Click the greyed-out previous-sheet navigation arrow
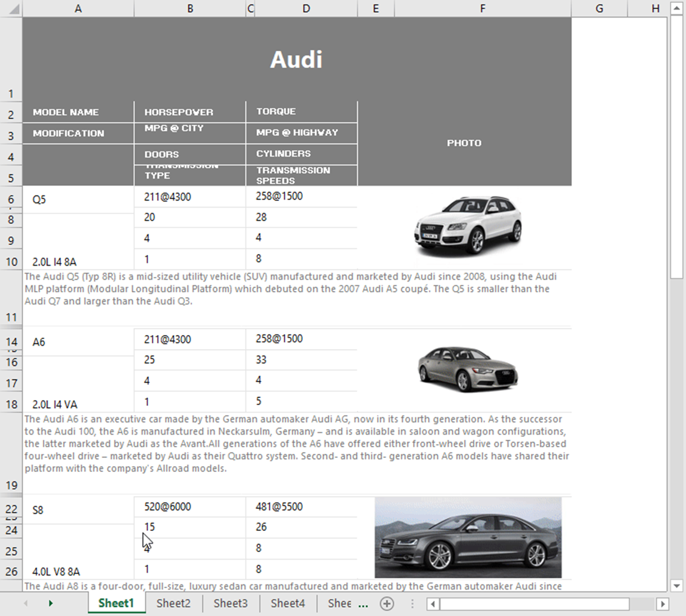The height and width of the screenshot is (616, 686). click(x=26, y=604)
